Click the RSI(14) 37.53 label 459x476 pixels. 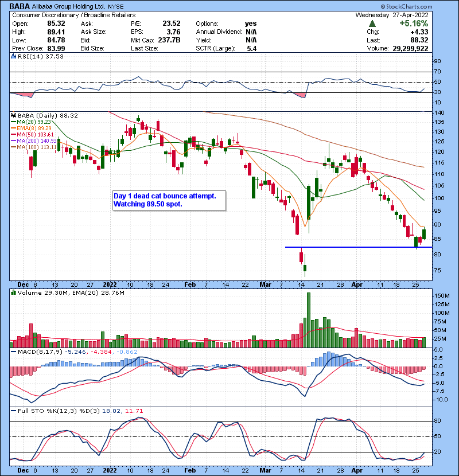(x=40, y=56)
